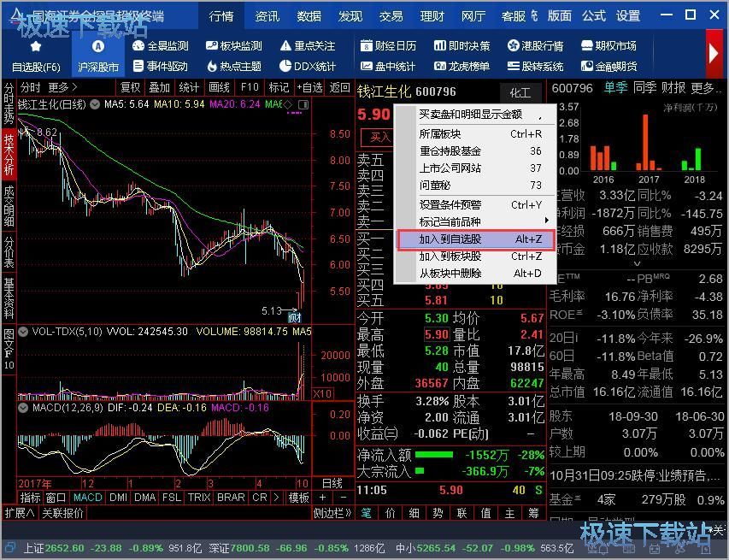Click 返回 button above chart
This screenshot has width=729, height=560.
click(340, 87)
